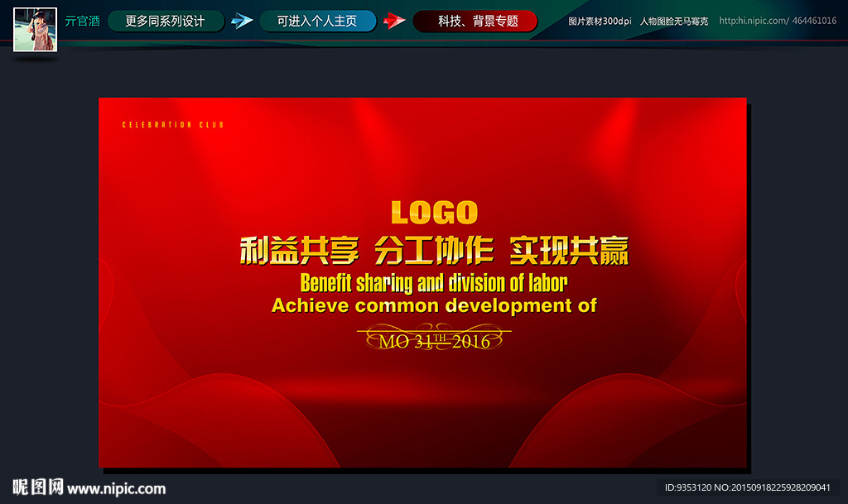Click the 更多同系列设计 button
Screen dimensions: 848x504
(166, 21)
